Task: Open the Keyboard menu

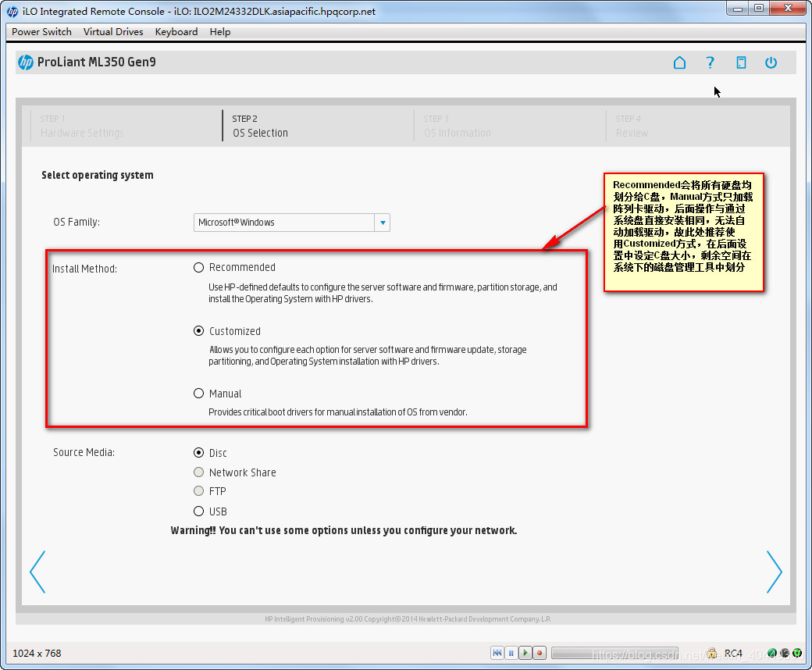Action: 176,31
